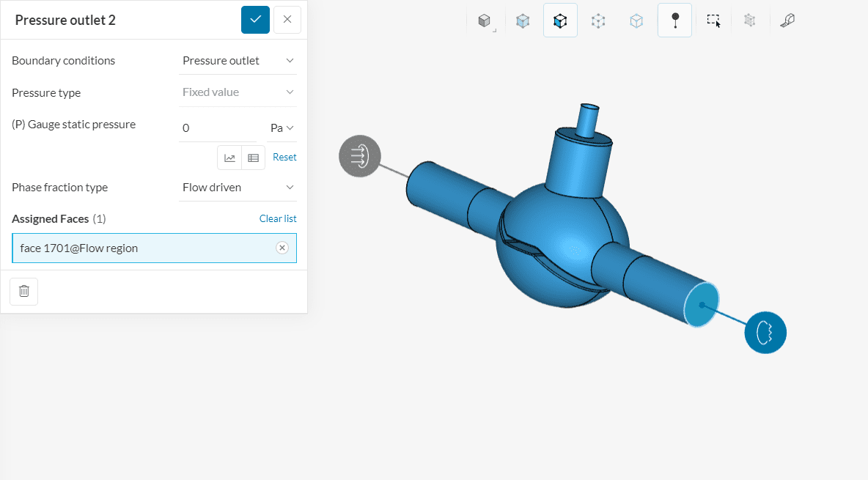The image size is (868, 480).
Task: Activate the box selection tool
Action: coord(713,21)
